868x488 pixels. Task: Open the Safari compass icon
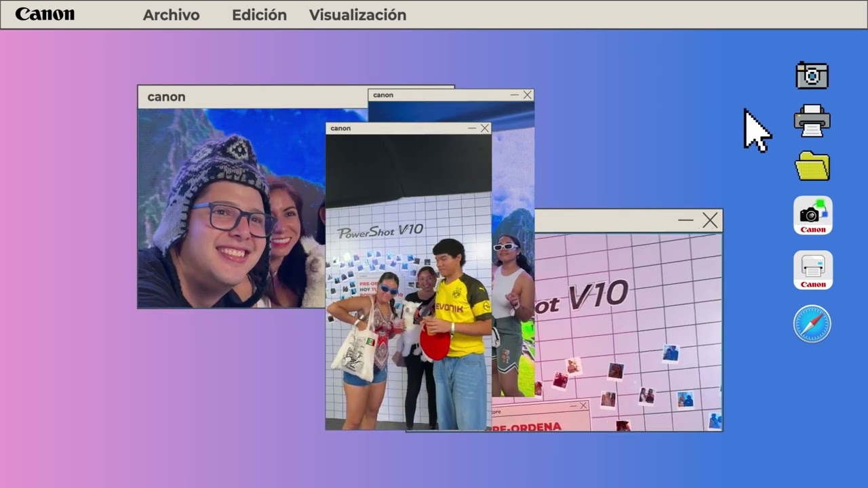click(x=812, y=324)
